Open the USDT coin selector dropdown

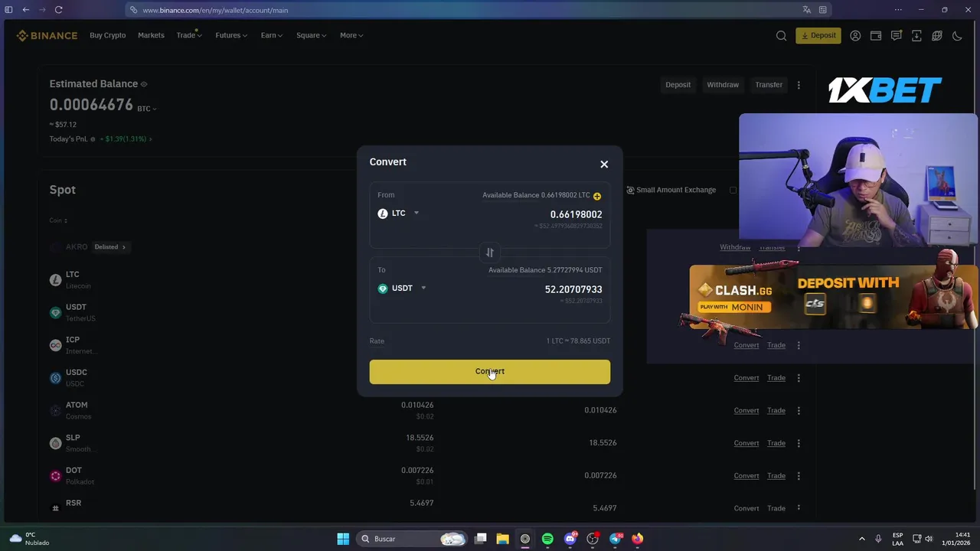[402, 289]
